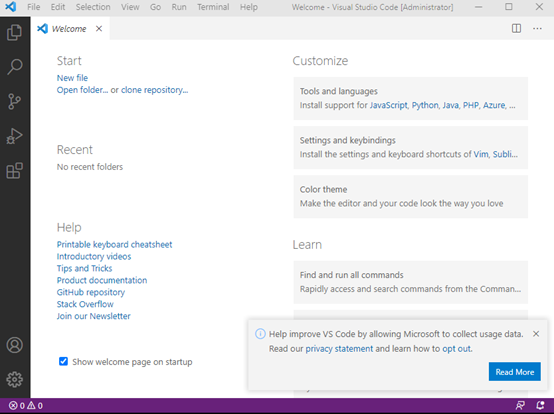Open the Run and Debug view
The width and height of the screenshot is (554, 414).
click(x=14, y=136)
